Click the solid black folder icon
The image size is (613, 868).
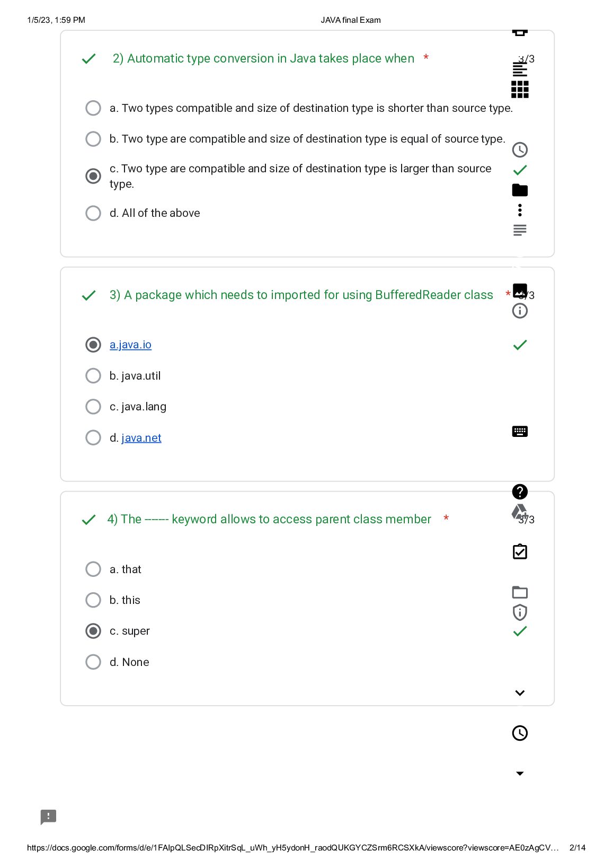520,190
